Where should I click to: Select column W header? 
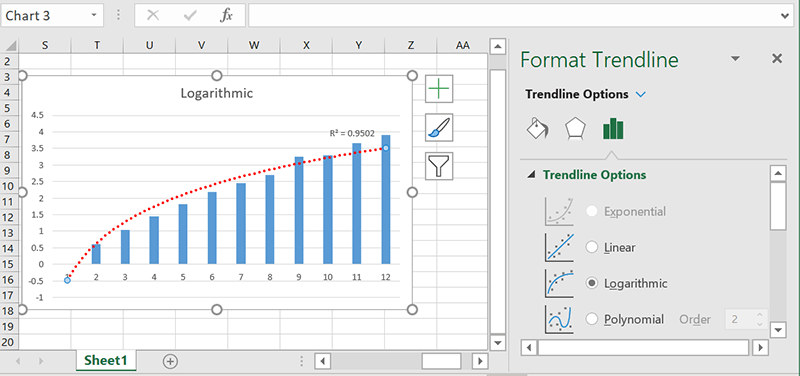pos(254,45)
